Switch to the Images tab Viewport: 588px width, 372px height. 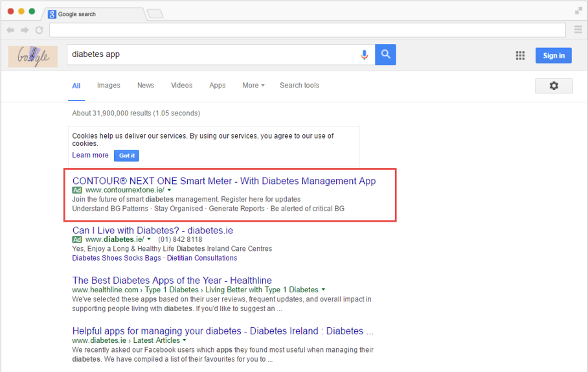click(x=109, y=86)
